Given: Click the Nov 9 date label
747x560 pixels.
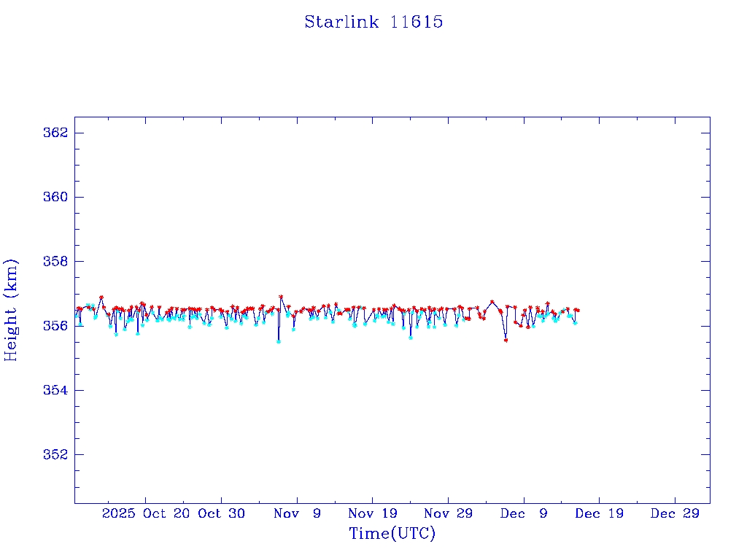Looking at the screenshot, I should (297, 513).
